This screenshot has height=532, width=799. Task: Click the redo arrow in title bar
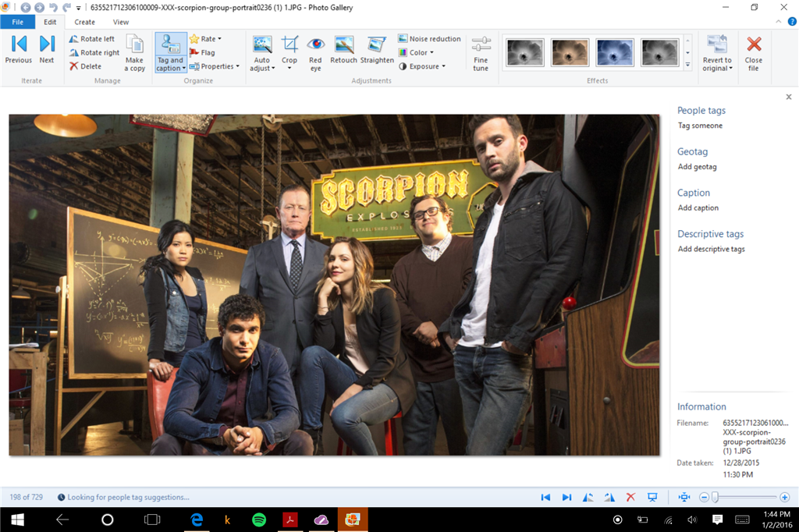click(67, 8)
